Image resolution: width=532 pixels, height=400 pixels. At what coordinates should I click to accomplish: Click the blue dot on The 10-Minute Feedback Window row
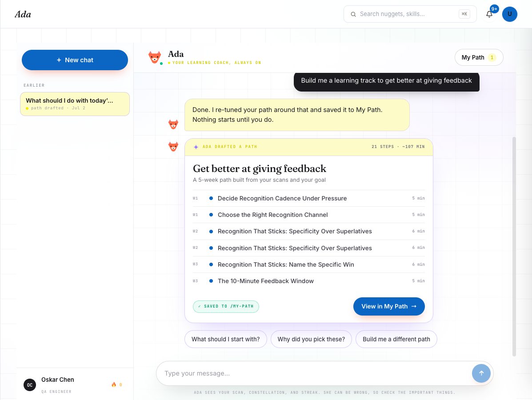pyautogui.click(x=211, y=281)
